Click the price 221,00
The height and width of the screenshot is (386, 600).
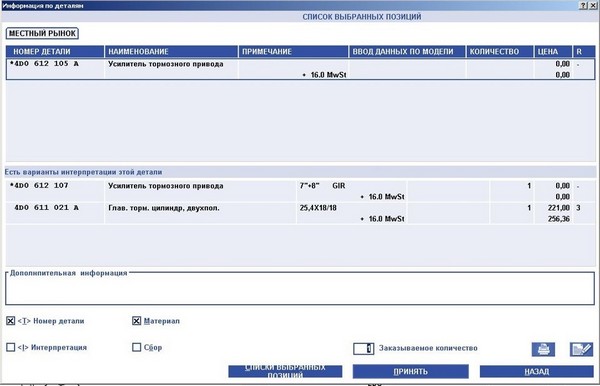pyautogui.click(x=559, y=208)
